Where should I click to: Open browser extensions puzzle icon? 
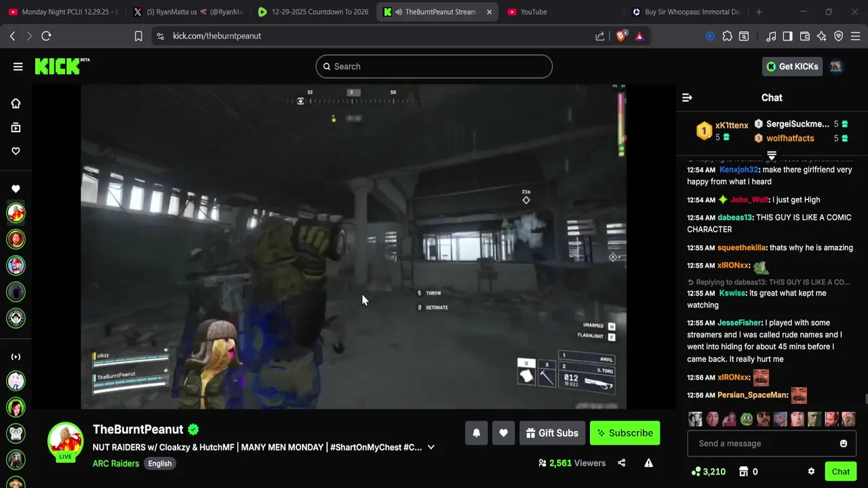(x=727, y=36)
